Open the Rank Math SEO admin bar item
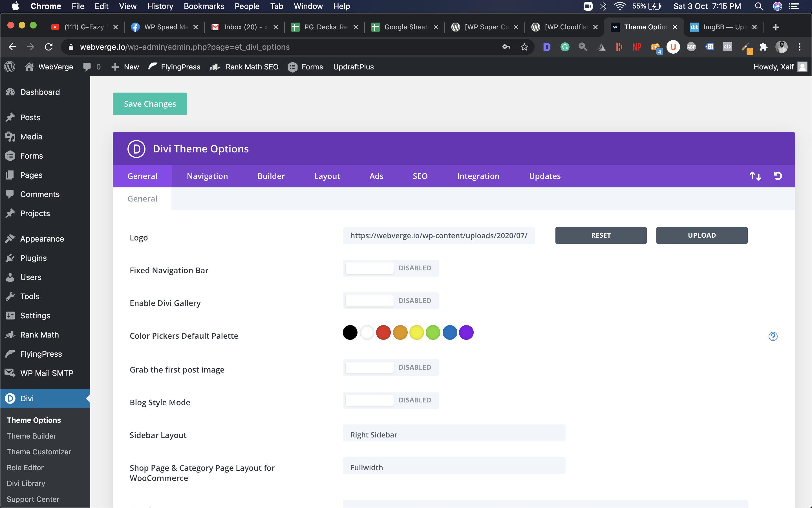Viewport: 812px width, 508px height. (x=244, y=67)
